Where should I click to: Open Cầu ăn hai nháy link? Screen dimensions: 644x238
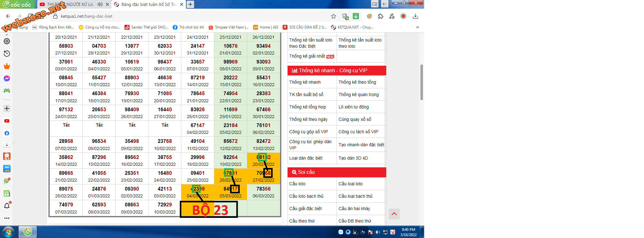[354, 209]
